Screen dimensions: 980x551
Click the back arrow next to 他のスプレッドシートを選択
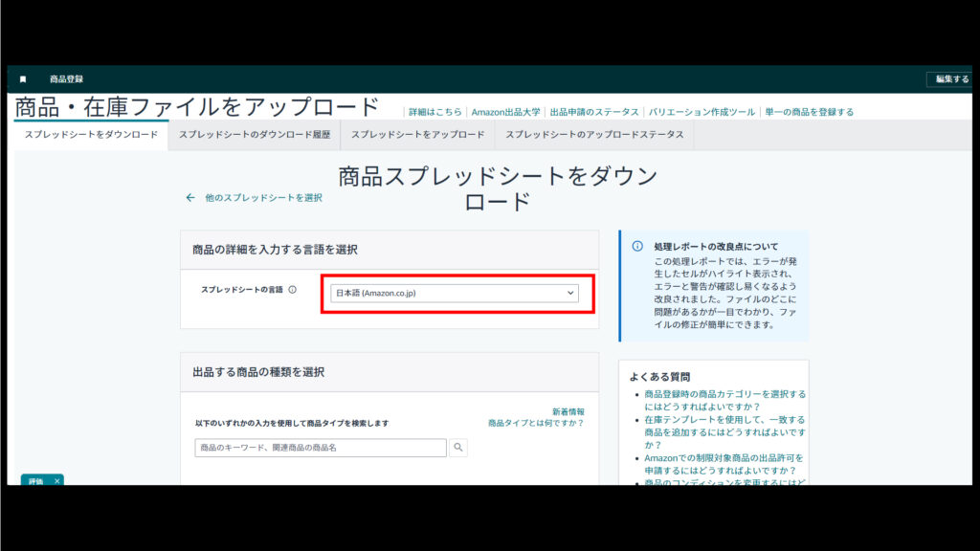[x=190, y=197]
